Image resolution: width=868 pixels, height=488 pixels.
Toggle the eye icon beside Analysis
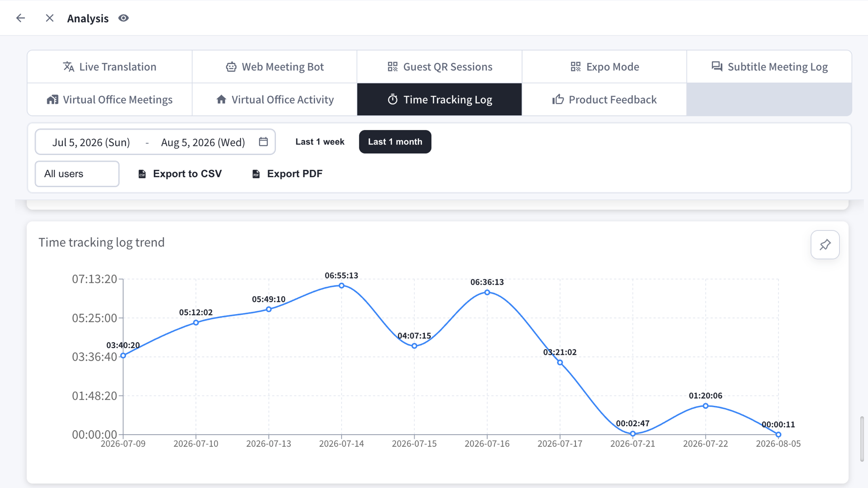coord(123,18)
